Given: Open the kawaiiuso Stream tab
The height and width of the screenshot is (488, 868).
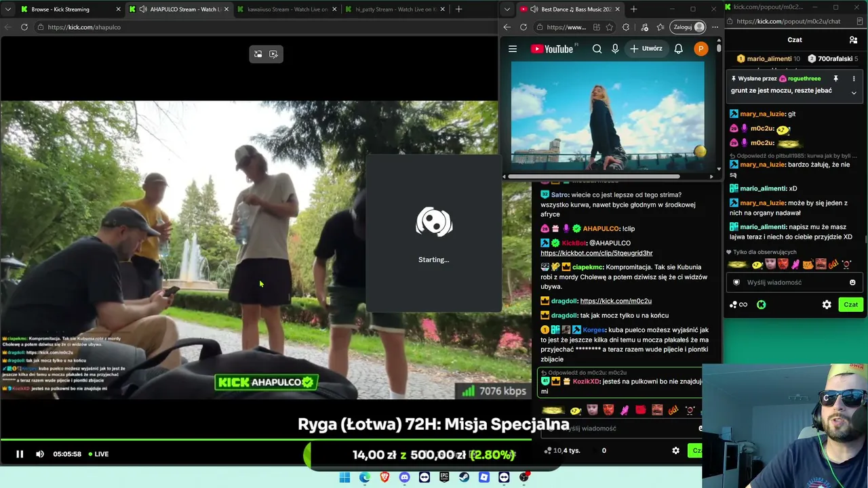Looking at the screenshot, I should tap(288, 9).
